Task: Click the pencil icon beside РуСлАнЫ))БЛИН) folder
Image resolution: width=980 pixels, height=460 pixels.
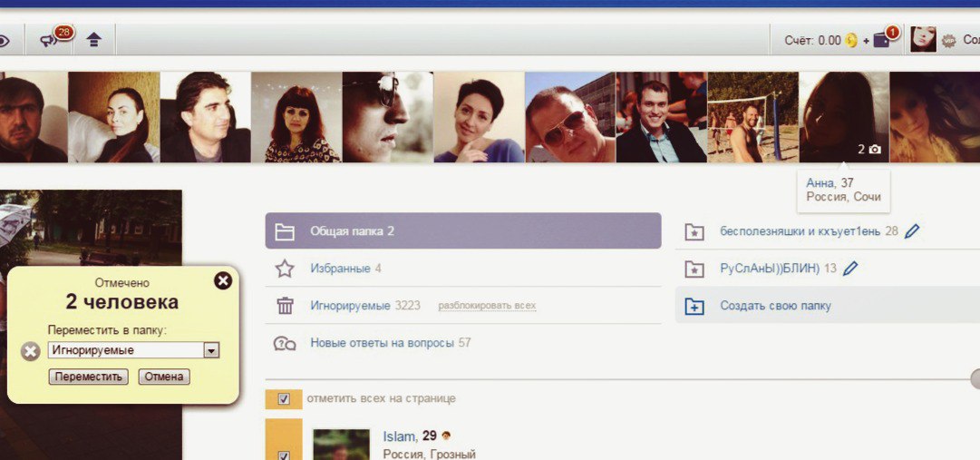Action: 850,269
